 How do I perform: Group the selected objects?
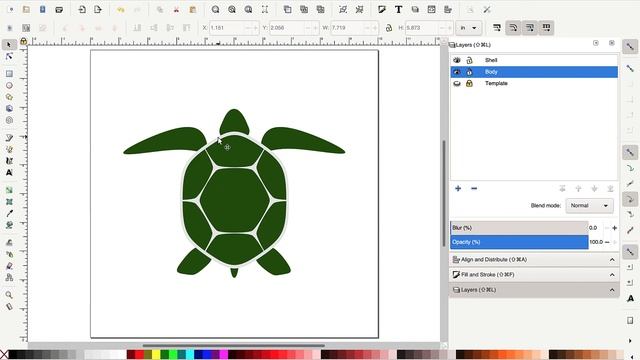(343, 9)
